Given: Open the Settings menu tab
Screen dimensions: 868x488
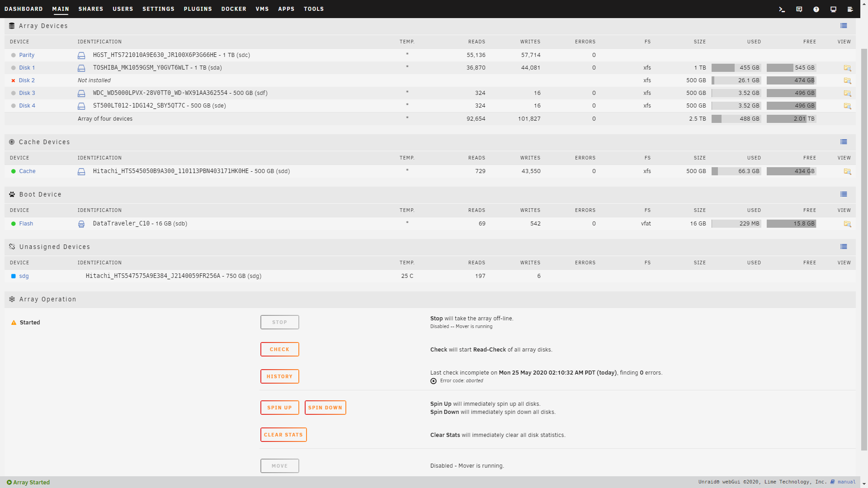Looking at the screenshot, I should (158, 9).
